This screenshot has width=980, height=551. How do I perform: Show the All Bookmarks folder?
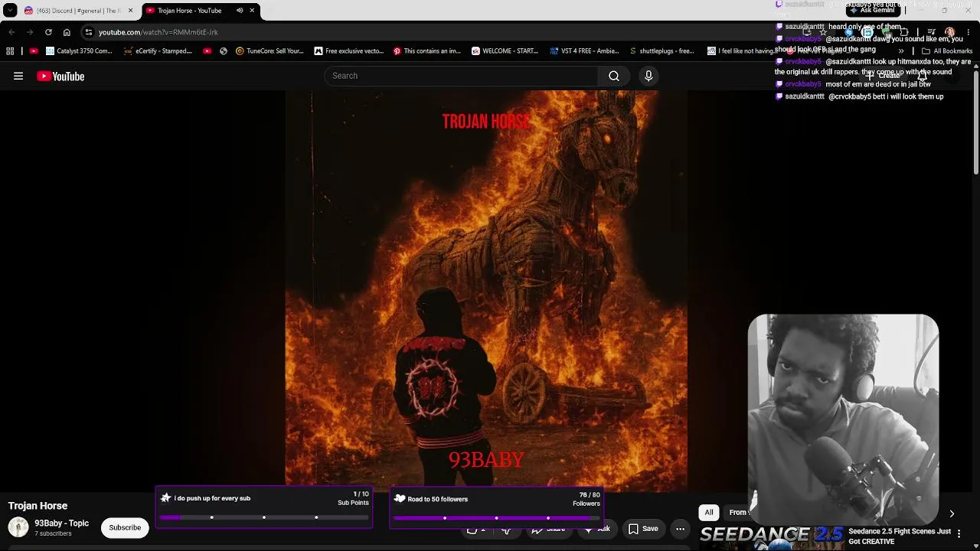[x=947, y=51]
